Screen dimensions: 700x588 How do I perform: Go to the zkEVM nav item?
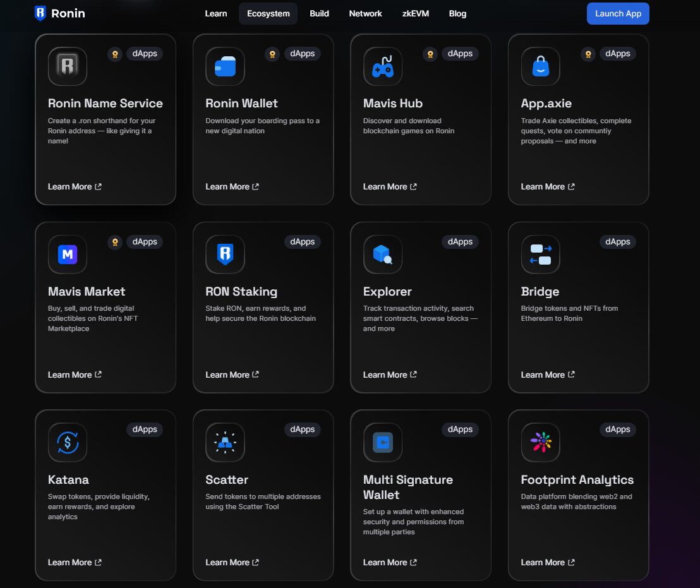(x=415, y=13)
